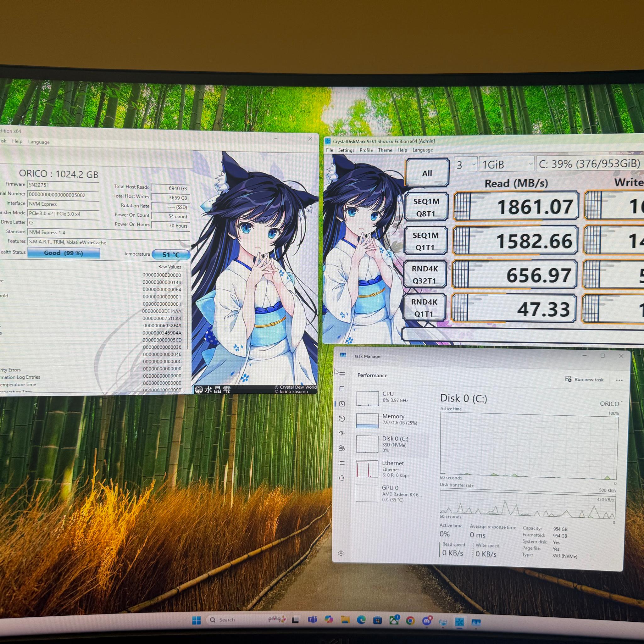The height and width of the screenshot is (644, 644).
Task: Click the All benchmark button
Action: (427, 173)
